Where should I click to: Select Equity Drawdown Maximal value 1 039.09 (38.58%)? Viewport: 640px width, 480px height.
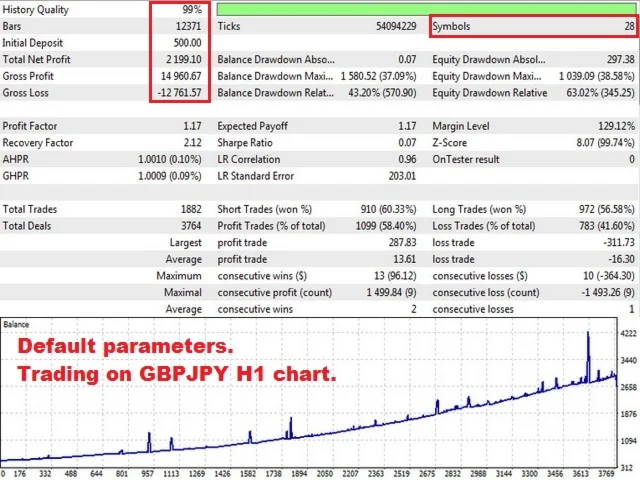coord(597,76)
